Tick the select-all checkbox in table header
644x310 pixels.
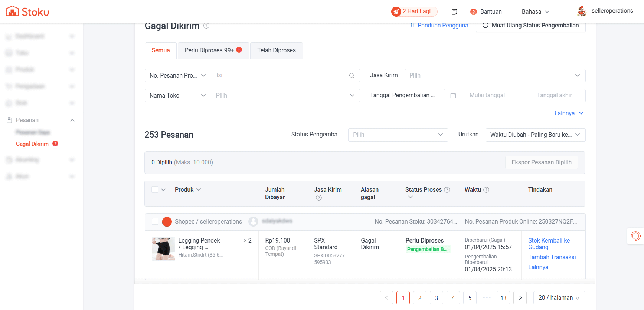tap(155, 189)
